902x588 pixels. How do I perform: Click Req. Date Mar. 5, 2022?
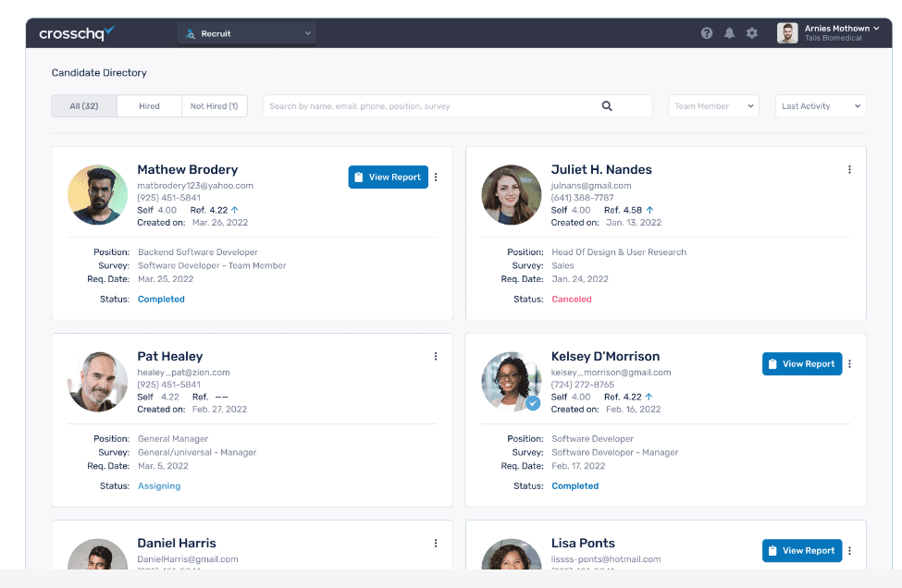(x=163, y=466)
